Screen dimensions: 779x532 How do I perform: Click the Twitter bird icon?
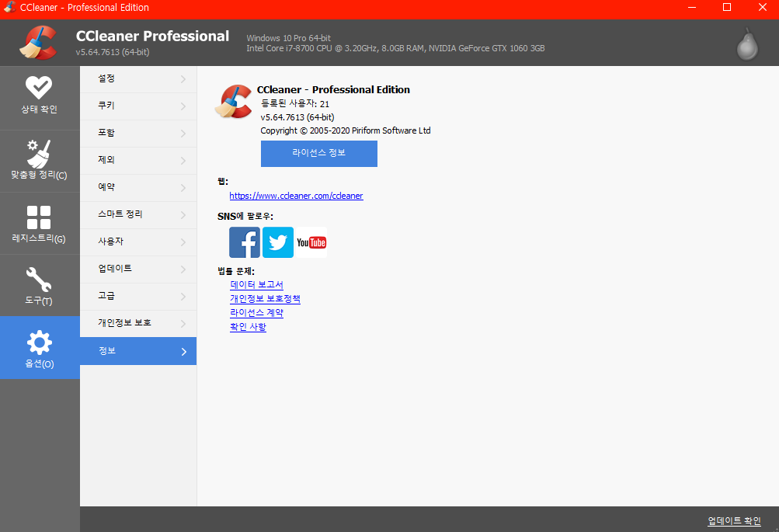click(278, 242)
